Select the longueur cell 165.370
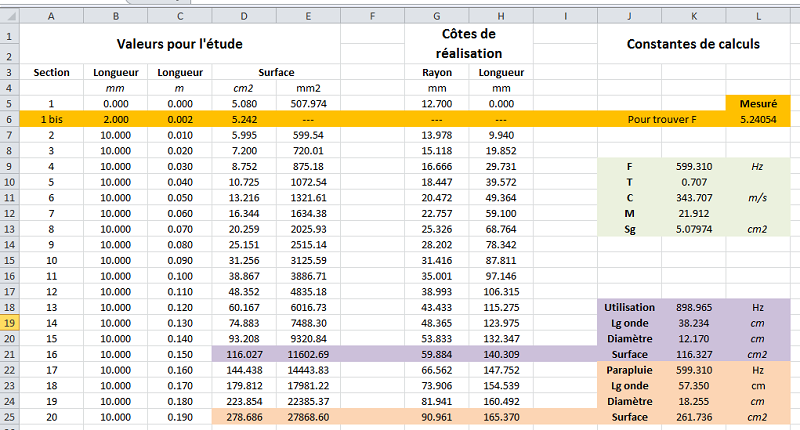The image size is (800, 430). (501, 417)
